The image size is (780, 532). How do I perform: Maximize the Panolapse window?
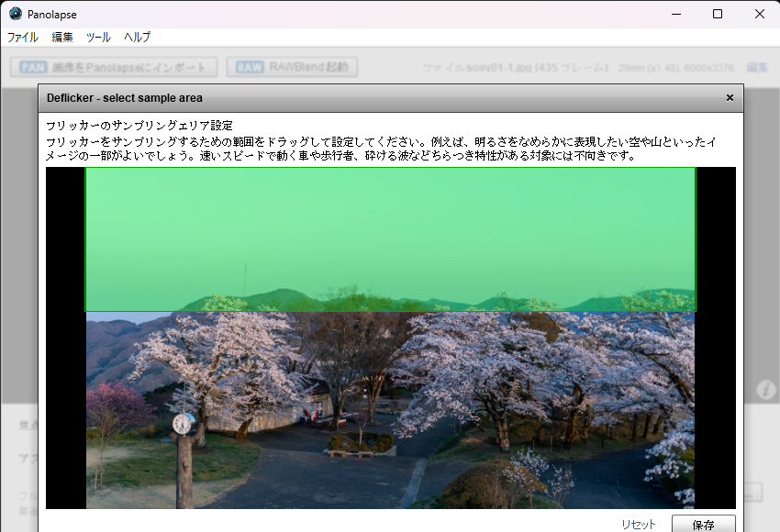point(718,14)
